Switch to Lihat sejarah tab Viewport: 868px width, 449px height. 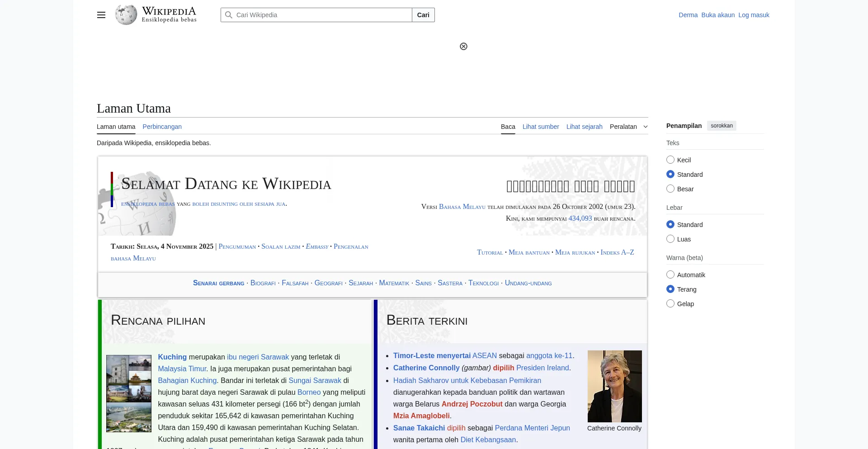(x=584, y=127)
